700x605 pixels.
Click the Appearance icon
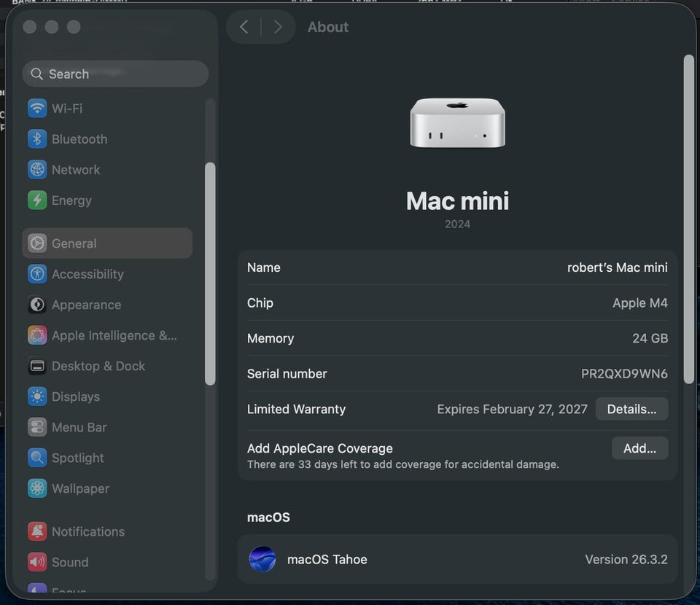tap(37, 305)
